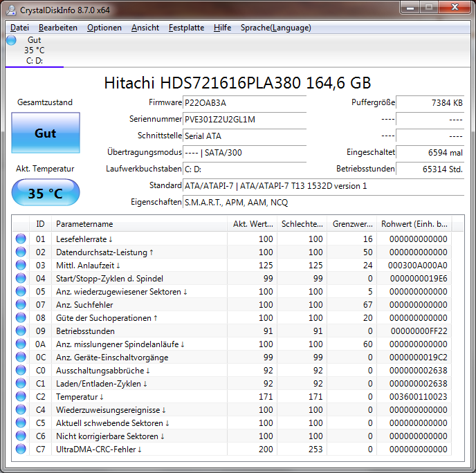Click status orb for row C4 Wiederzuweisungsereignisse
The height and width of the screenshot is (473, 476).
pyautogui.click(x=21, y=409)
